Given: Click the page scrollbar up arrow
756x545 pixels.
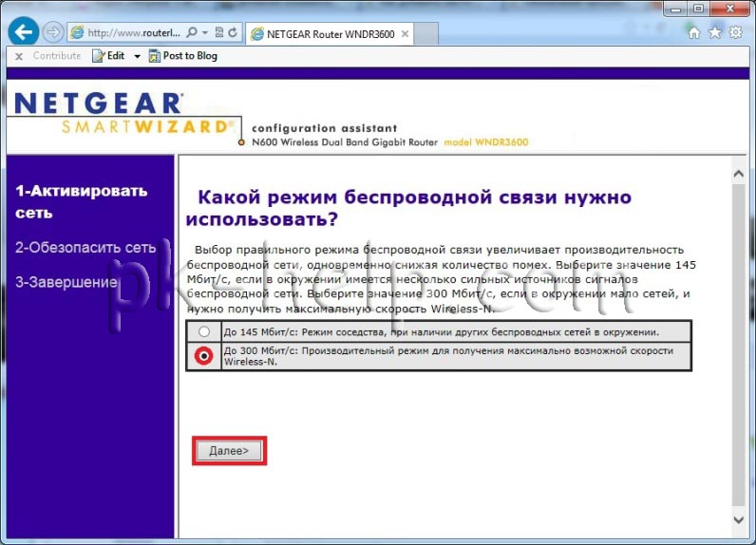Looking at the screenshot, I should pos(739,174).
